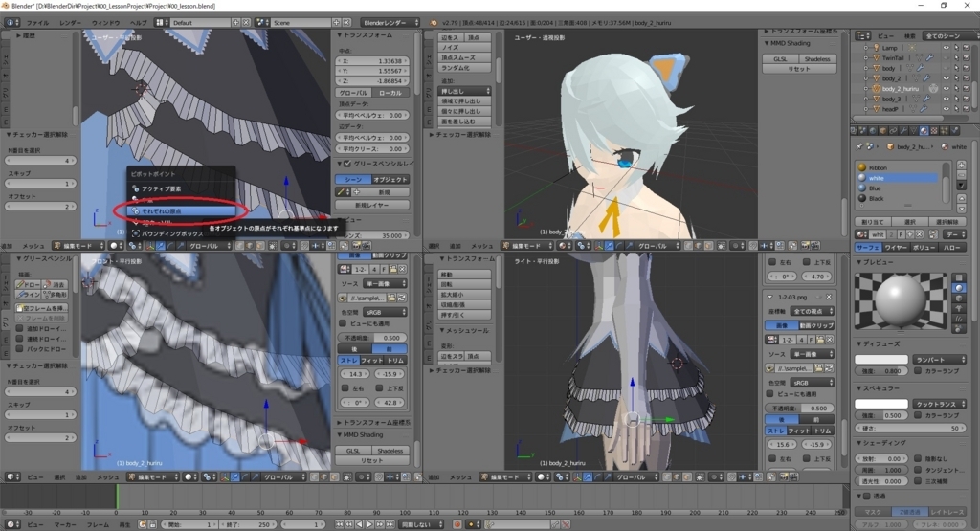Choose バウンディングボックス in the pivot point menu

tap(181, 233)
